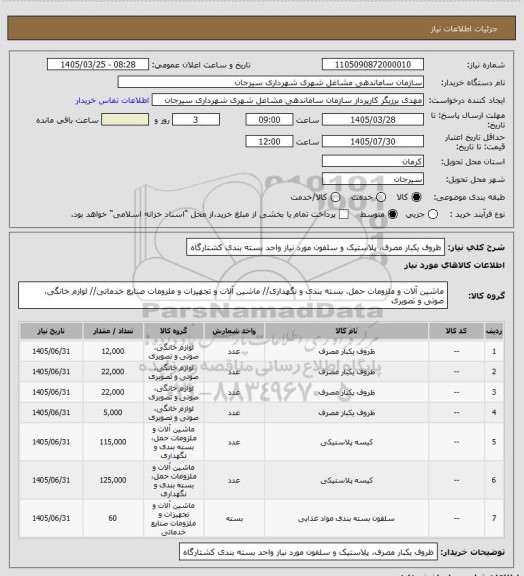The width and height of the screenshot is (524, 576).
Task: Toggle the اسناد خزانه اسلامی payment checkbox
Action: (x=344, y=214)
